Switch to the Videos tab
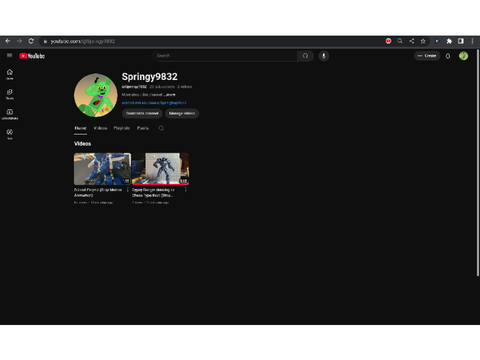This screenshot has width=480, height=360. [100, 128]
